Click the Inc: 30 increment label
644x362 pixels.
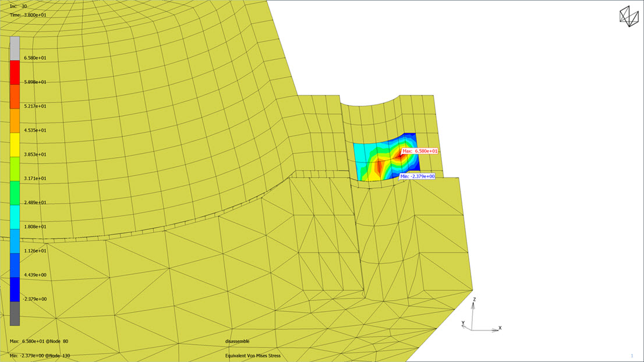[19, 6]
